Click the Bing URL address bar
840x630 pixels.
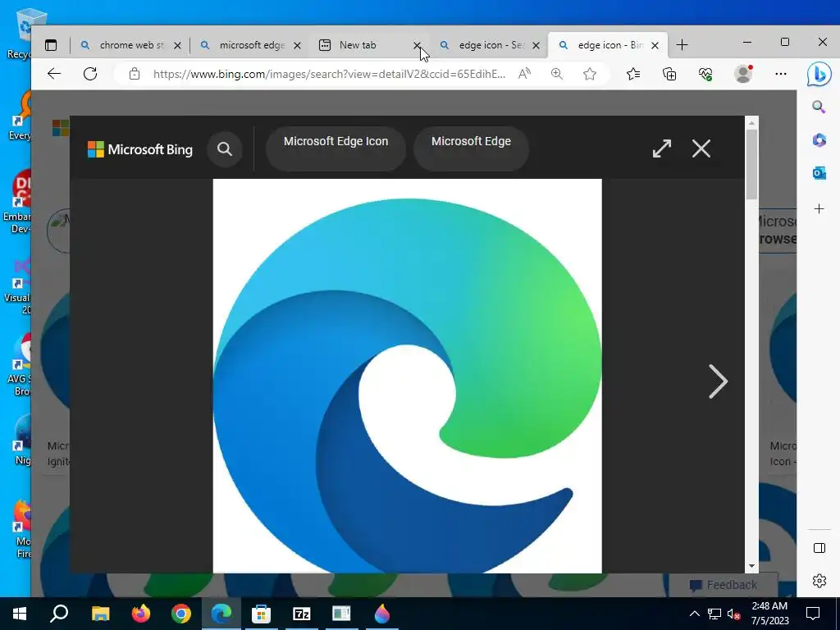(x=329, y=74)
